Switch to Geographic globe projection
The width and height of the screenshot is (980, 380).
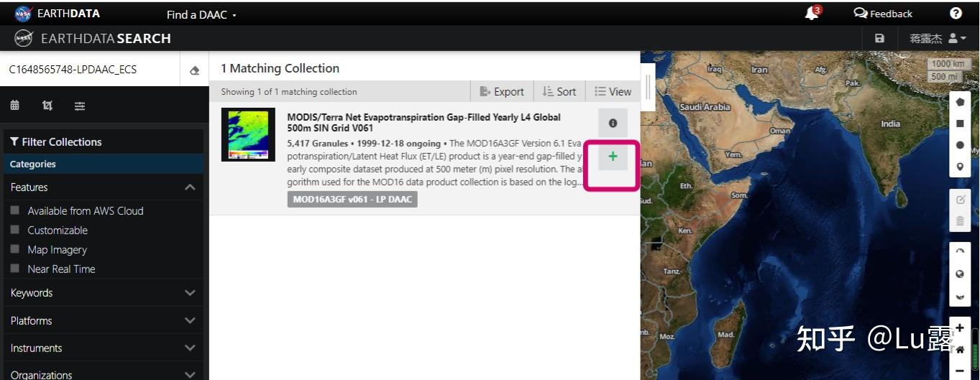(x=960, y=274)
